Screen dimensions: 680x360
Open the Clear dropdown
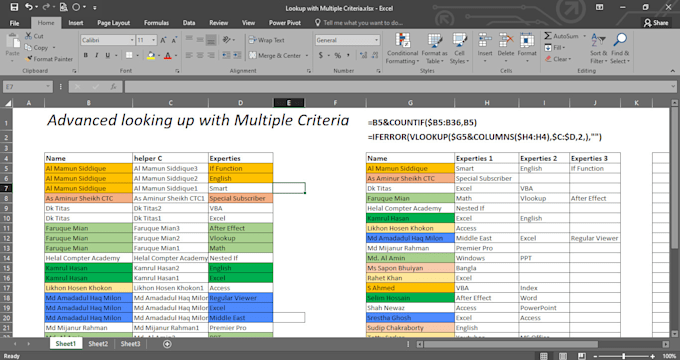[x=558, y=59]
